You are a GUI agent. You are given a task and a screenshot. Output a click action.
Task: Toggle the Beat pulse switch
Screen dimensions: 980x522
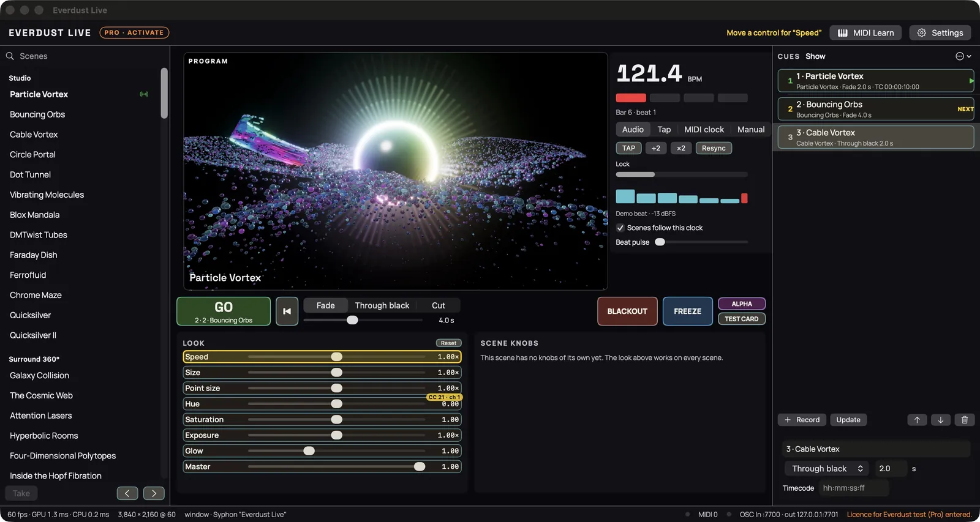pos(660,242)
